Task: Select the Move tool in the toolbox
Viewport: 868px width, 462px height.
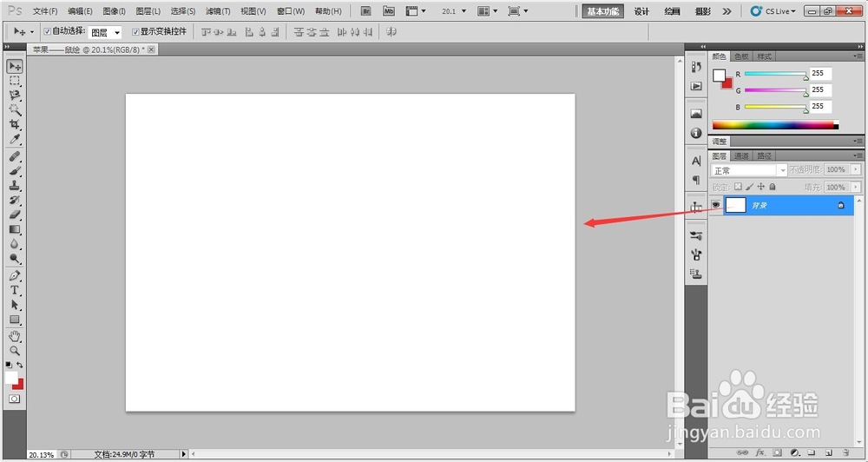Action: [15, 67]
